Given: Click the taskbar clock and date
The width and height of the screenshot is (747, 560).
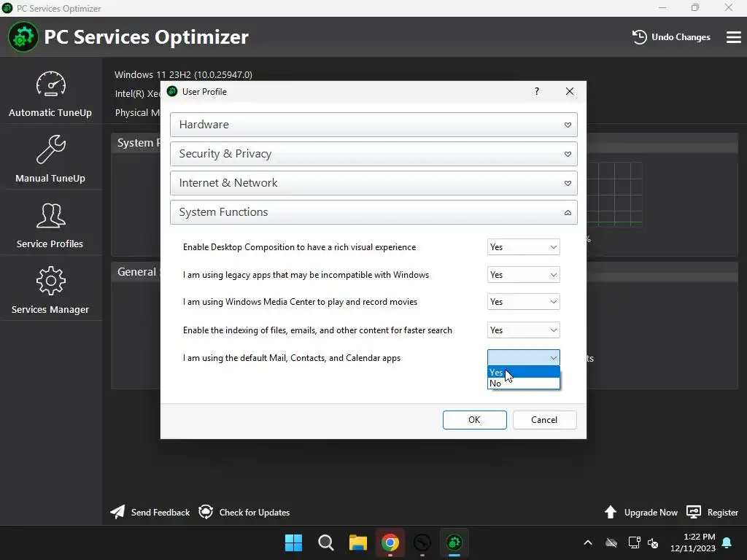Looking at the screenshot, I should [693, 542].
